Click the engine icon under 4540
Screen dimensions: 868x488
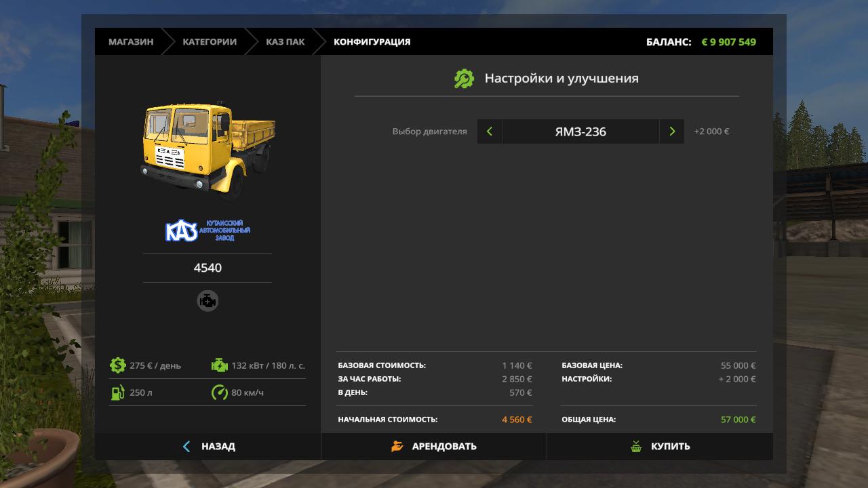(x=208, y=301)
